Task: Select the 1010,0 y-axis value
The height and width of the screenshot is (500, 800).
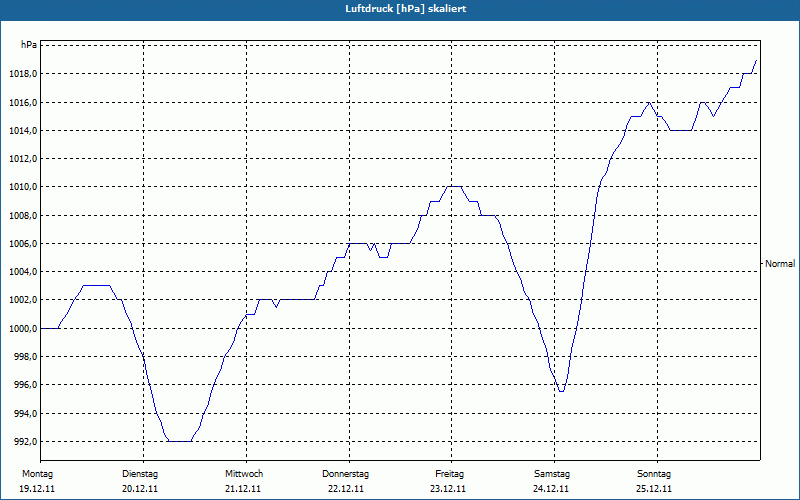Action: pos(23,187)
